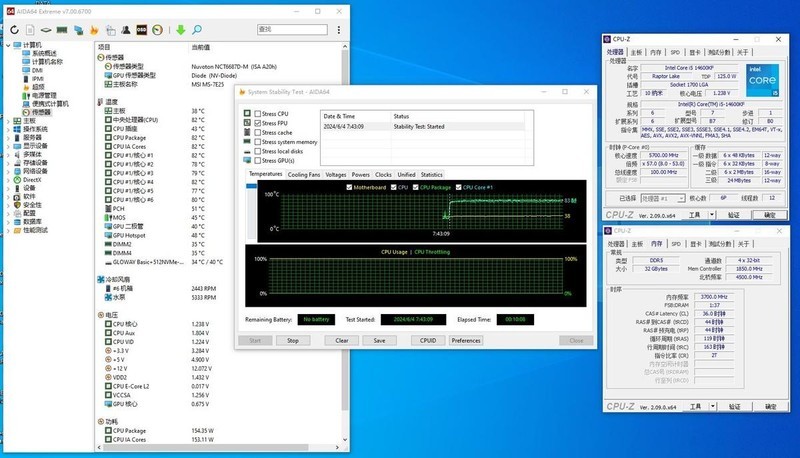The image size is (800, 458).
Task: Click the motherboard icon in AIDA64 toolbar
Action: coord(46,30)
